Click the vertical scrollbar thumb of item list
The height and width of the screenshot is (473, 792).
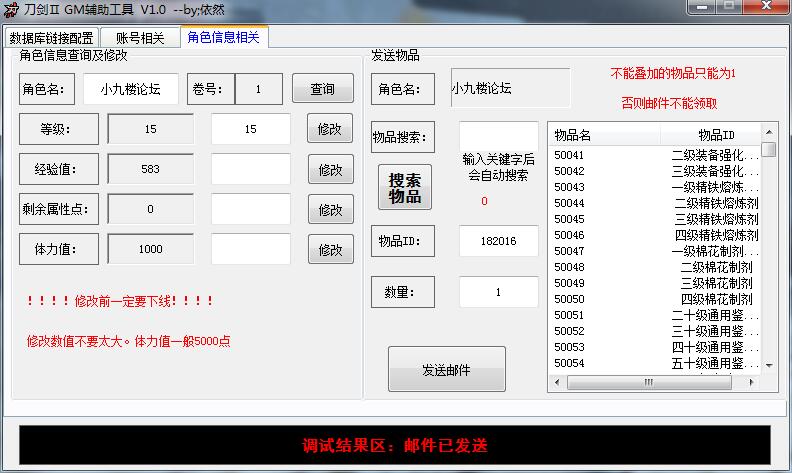pos(769,150)
